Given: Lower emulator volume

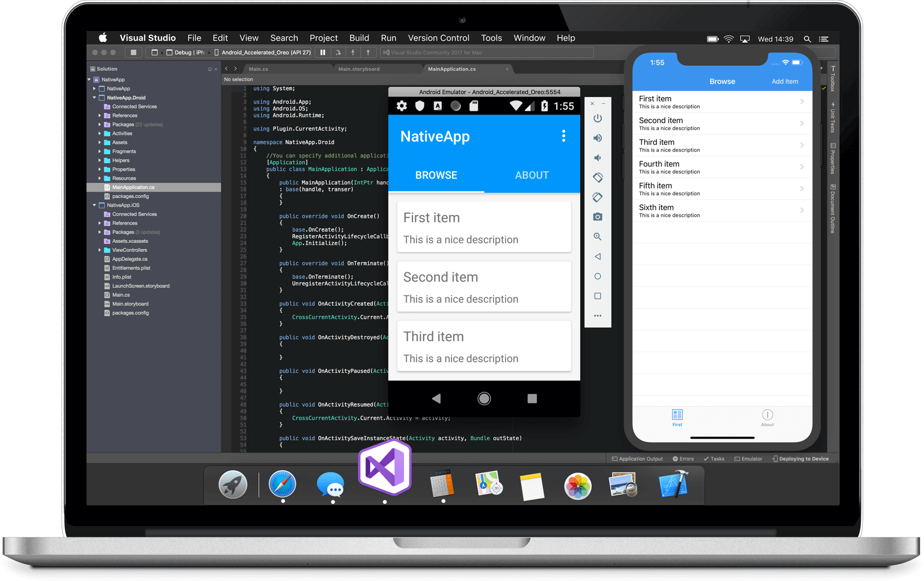Looking at the screenshot, I should 597,158.
